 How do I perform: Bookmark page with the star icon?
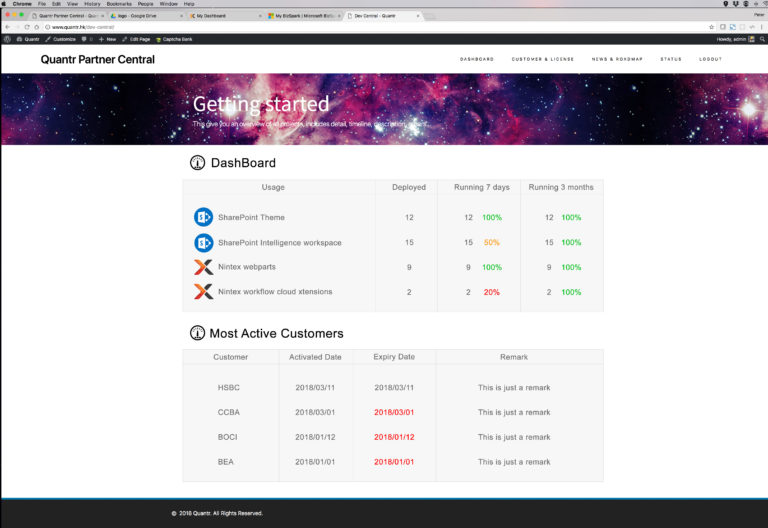point(711,27)
